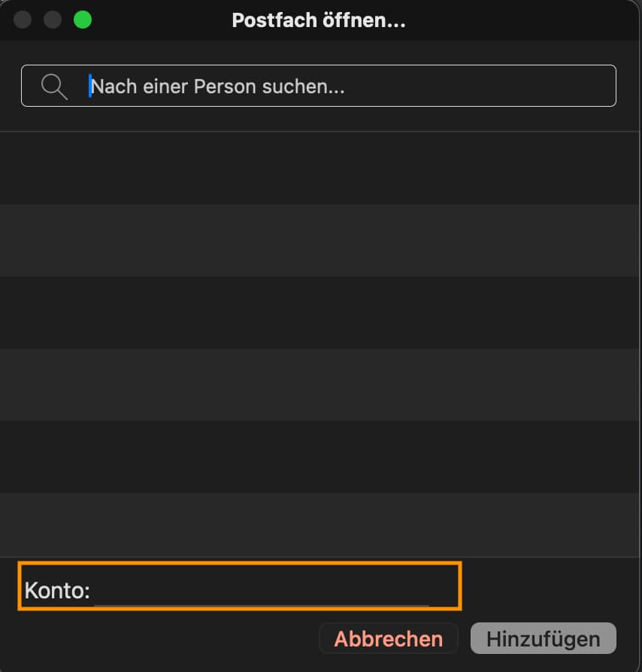Screen dimensions: 642x672
Task: Click the green zoom window button
Action: click(83, 20)
